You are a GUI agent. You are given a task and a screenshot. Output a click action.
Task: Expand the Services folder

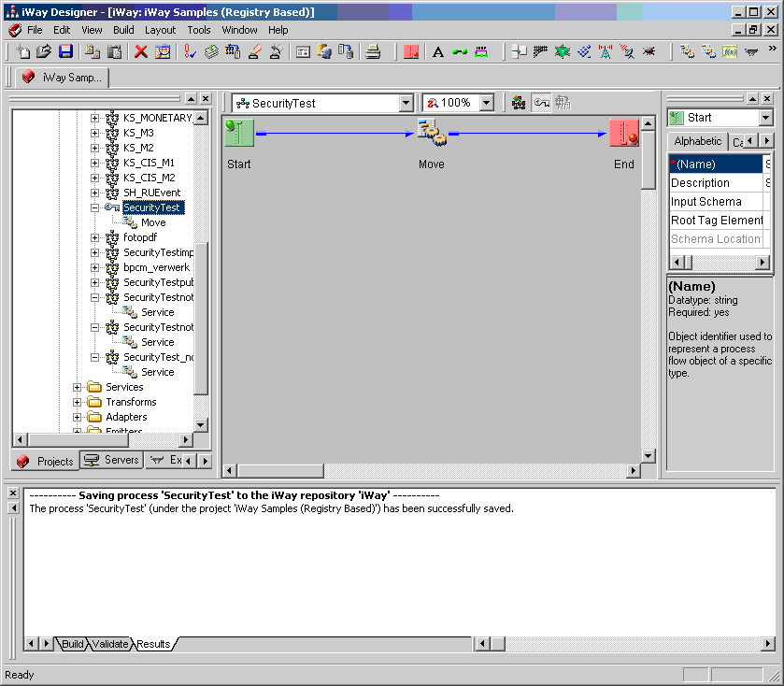coord(77,388)
